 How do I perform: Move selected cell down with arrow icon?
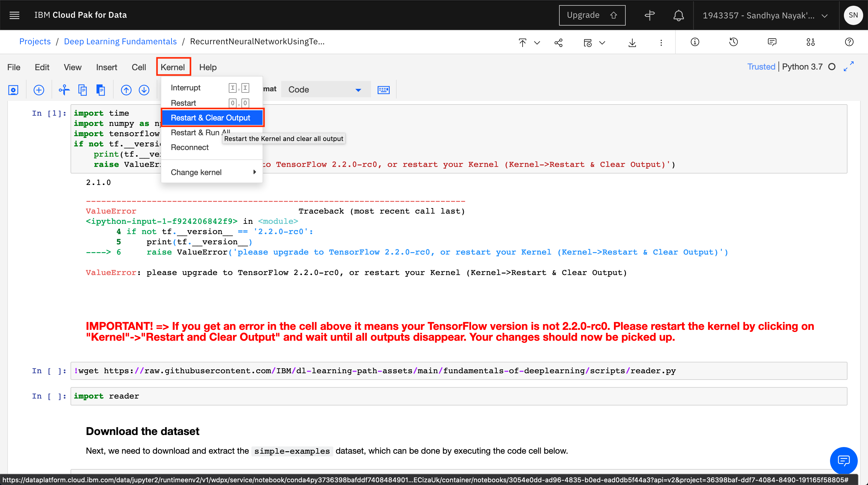click(144, 90)
